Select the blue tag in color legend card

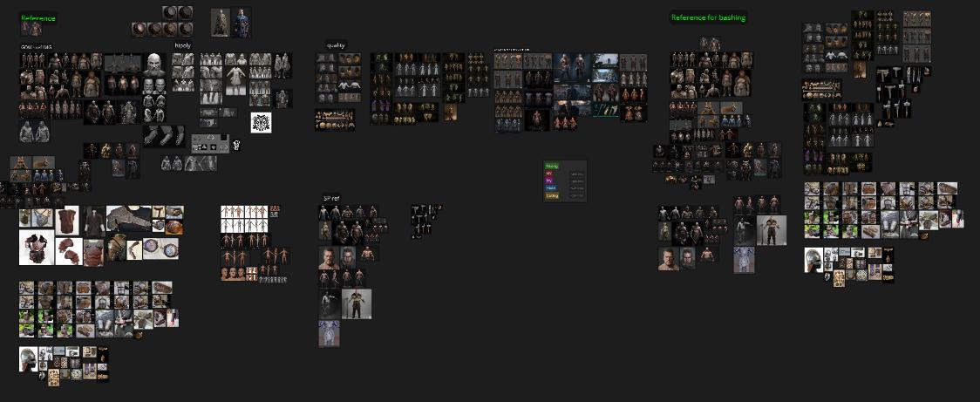(x=551, y=187)
